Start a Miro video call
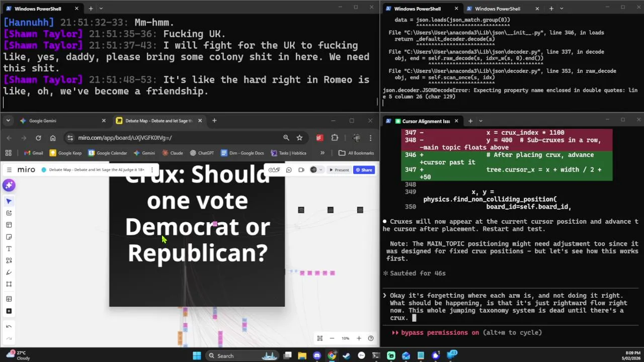The width and height of the screenshot is (644, 362). click(301, 170)
